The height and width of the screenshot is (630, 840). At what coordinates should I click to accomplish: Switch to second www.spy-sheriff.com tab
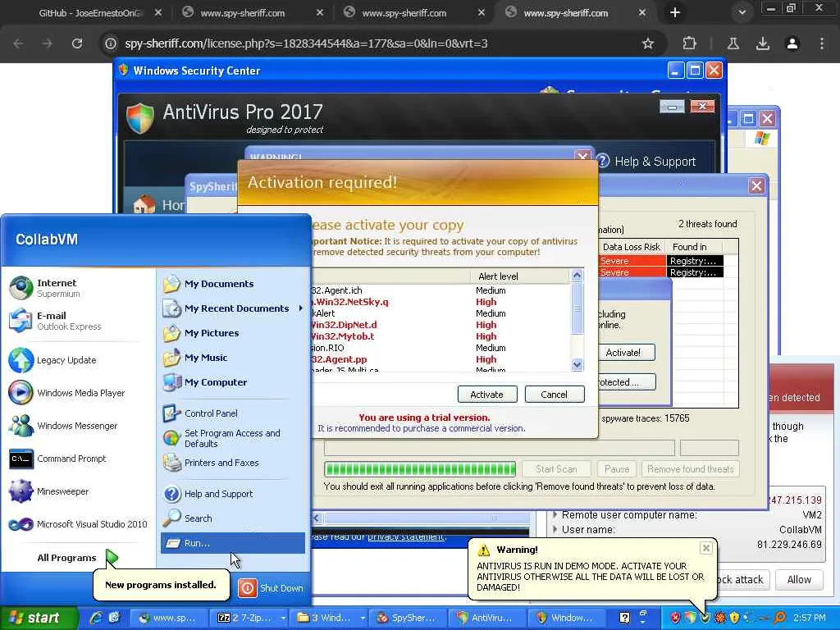(404, 13)
